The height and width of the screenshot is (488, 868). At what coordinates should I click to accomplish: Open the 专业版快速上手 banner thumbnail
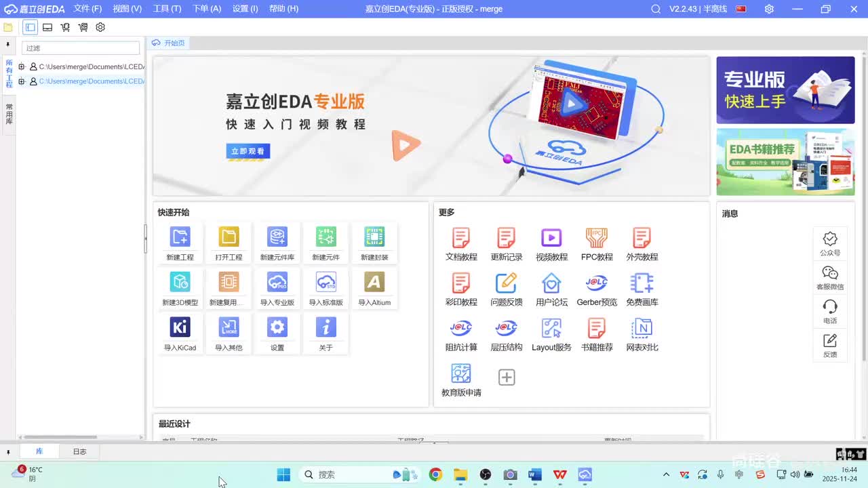click(x=785, y=90)
